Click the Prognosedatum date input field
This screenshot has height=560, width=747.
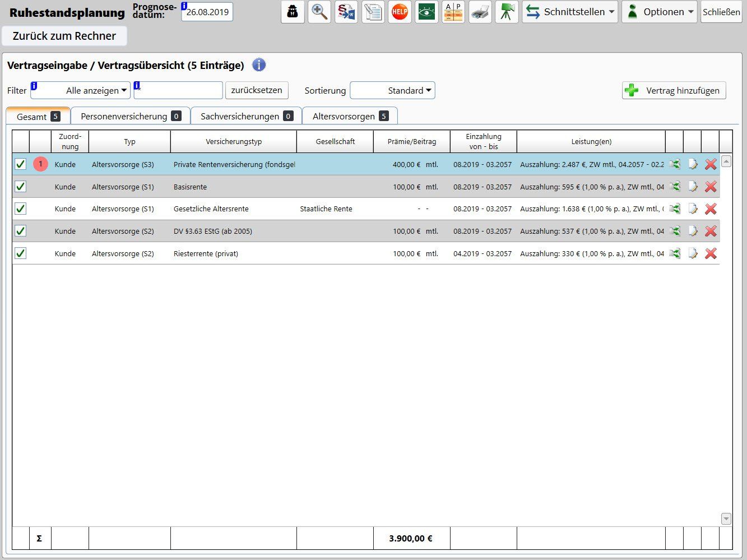point(207,12)
